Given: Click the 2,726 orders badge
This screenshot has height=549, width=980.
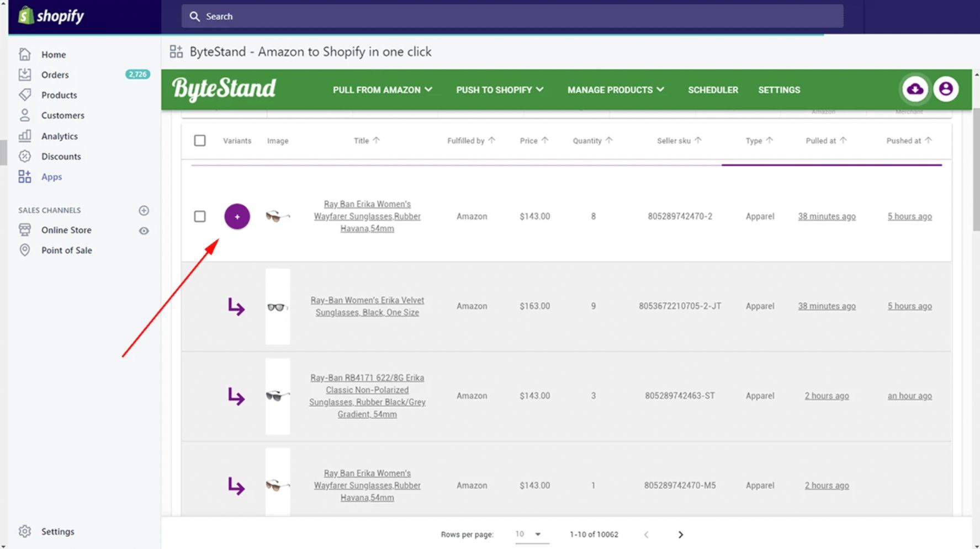Looking at the screenshot, I should pyautogui.click(x=137, y=74).
